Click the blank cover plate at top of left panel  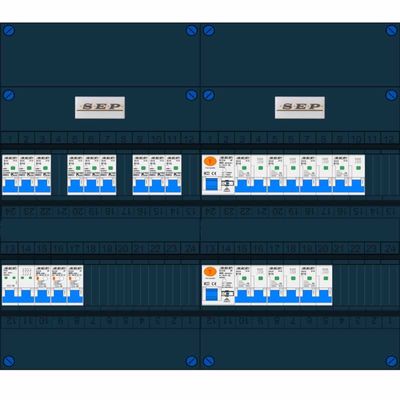(x=100, y=54)
